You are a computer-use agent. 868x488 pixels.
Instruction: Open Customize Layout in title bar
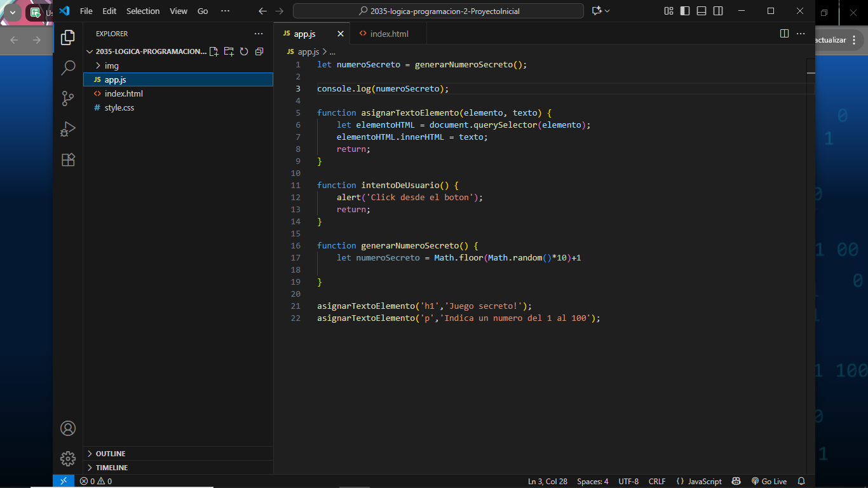click(668, 11)
